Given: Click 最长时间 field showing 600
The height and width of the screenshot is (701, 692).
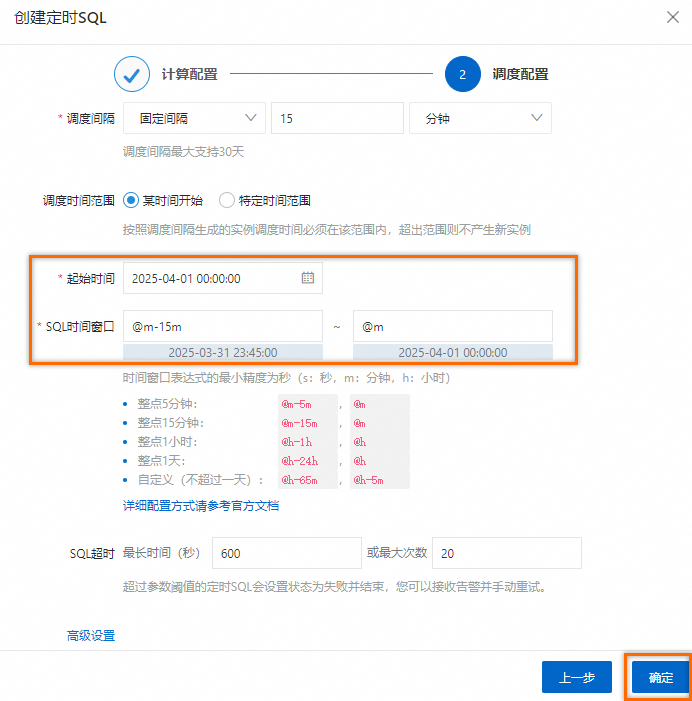Looking at the screenshot, I should 287,553.
